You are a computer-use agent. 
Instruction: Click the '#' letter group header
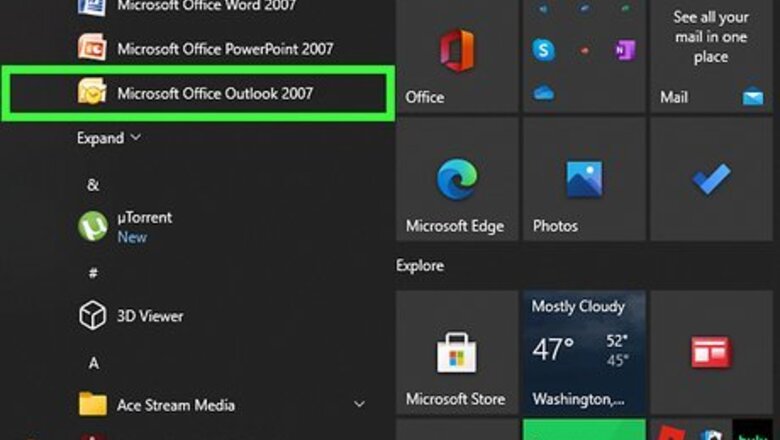click(93, 273)
